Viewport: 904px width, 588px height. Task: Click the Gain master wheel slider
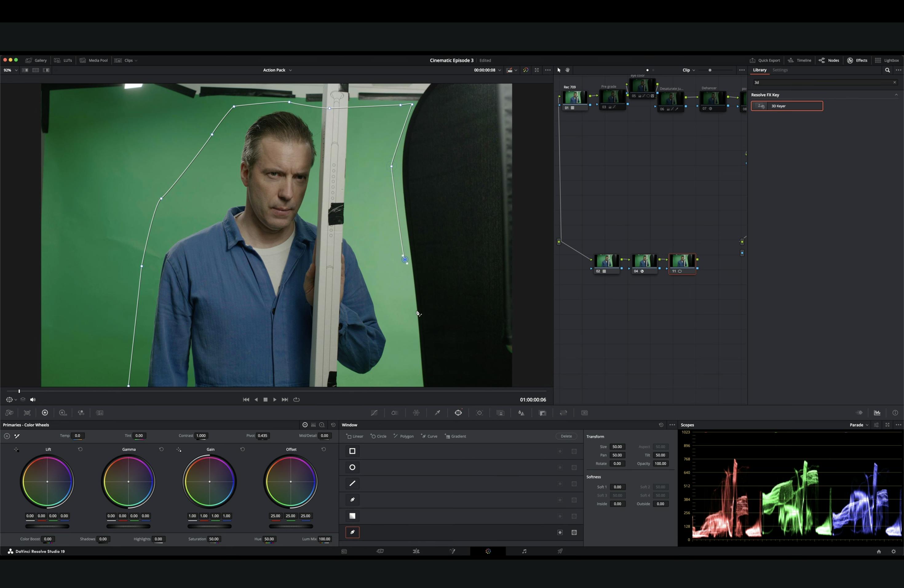coord(209,526)
